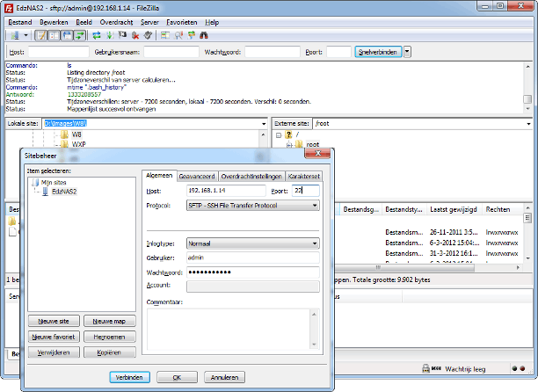538x392 pixels.
Task: Click the Kopiëren button
Action: pos(110,352)
